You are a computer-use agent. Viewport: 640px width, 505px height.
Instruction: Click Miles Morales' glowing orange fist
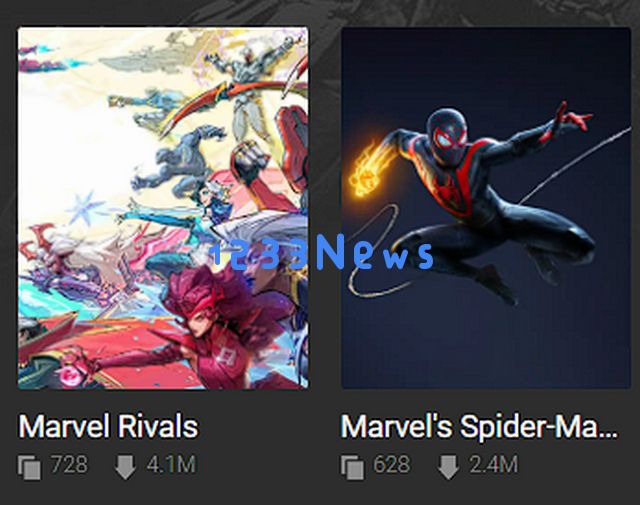click(366, 170)
